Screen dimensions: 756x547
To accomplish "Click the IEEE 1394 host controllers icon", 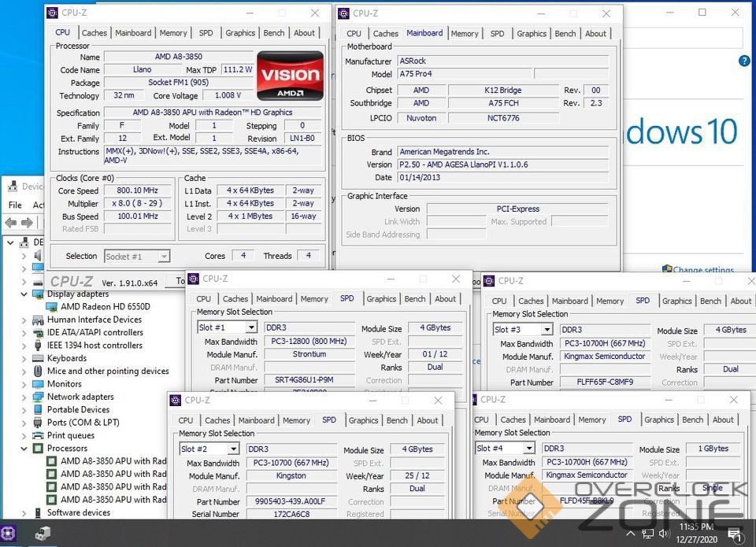I will click(x=38, y=346).
